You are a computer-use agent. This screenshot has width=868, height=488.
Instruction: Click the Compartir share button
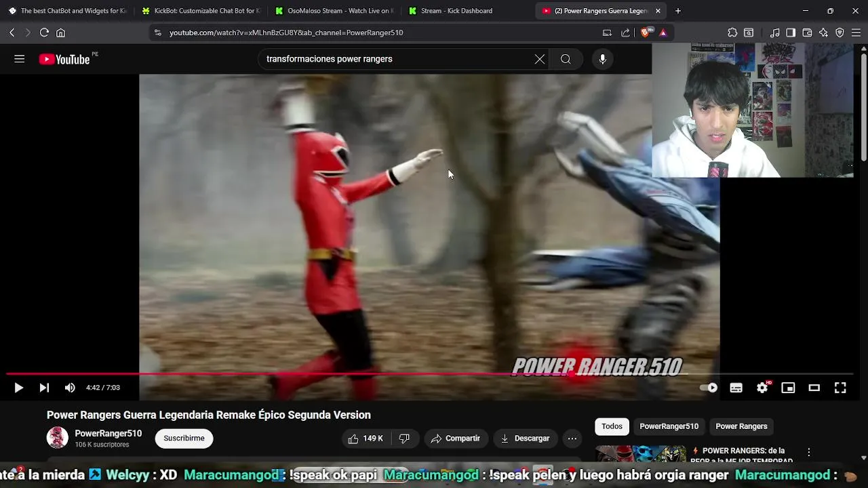pos(455,439)
